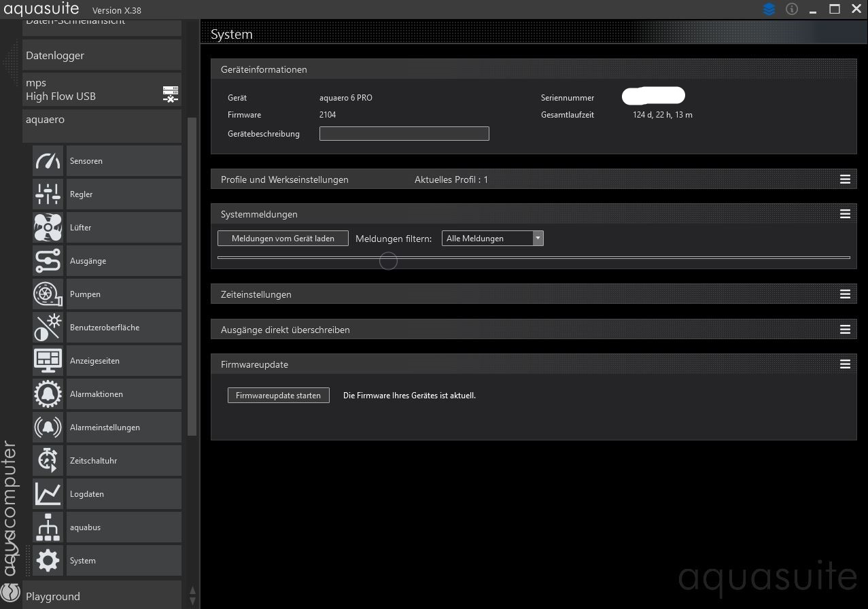The image size is (868, 609).
Task: Expand Ausgänge direkt überschreiben section
Action: coord(845,330)
